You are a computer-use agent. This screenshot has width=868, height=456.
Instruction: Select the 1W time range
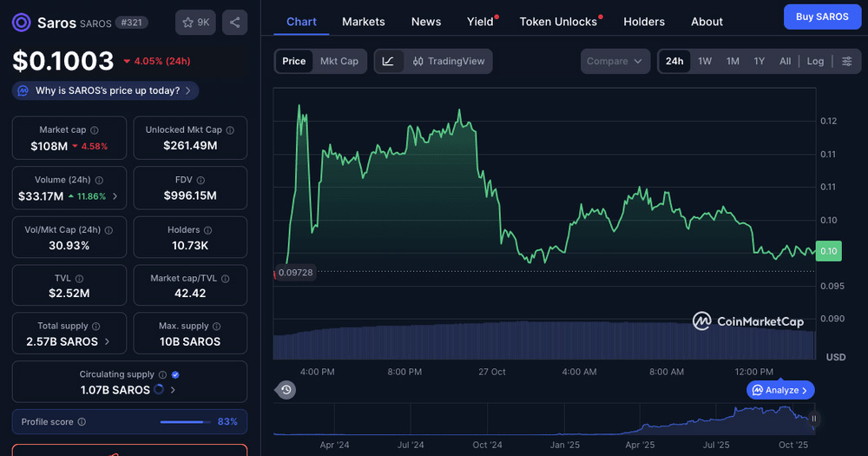pyautogui.click(x=705, y=61)
